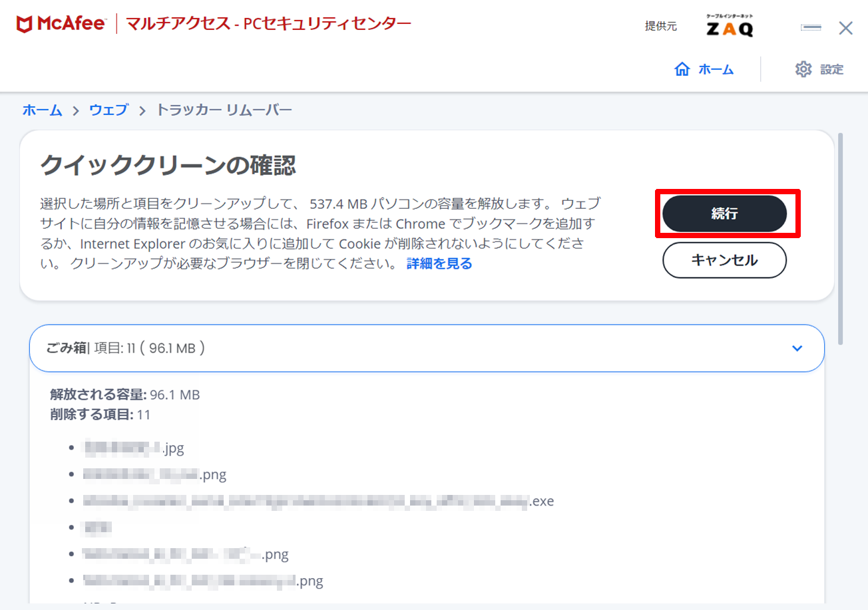Select the .exe file entry
Screen dimensions: 868x610
click(x=318, y=501)
